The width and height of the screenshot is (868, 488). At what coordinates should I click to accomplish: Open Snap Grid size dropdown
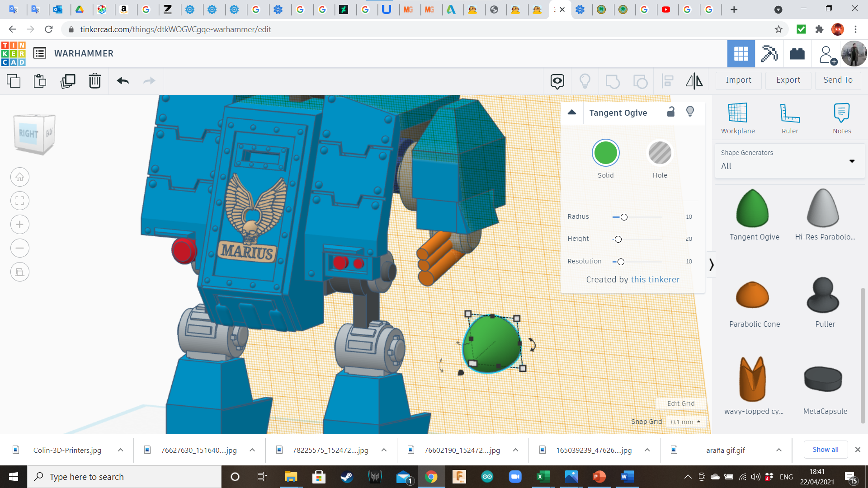tap(686, 422)
